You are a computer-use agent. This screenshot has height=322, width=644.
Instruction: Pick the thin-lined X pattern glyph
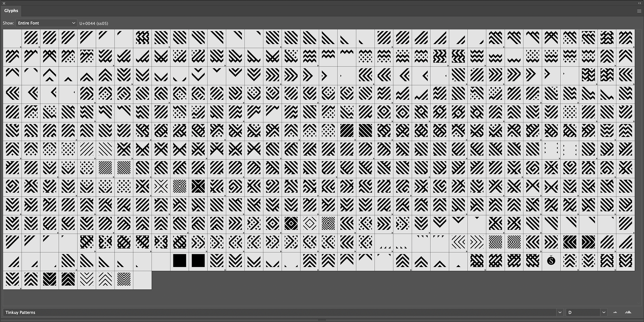(161, 186)
